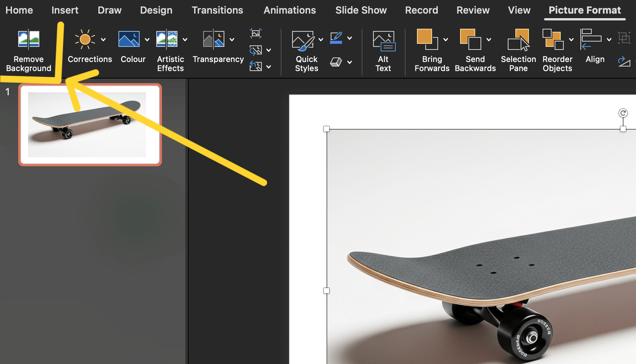
Task: Click the Send Backwards icon
Action: [471, 40]
